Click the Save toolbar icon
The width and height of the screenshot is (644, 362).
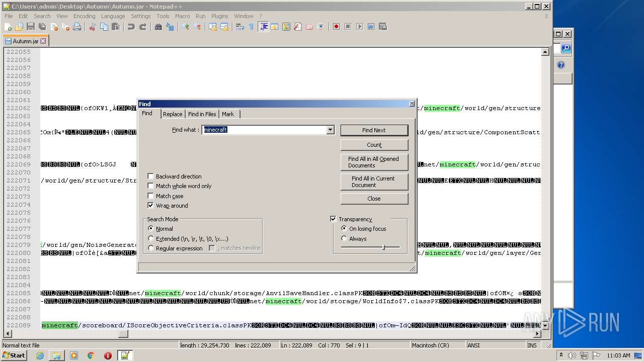[x=31, y=27]
